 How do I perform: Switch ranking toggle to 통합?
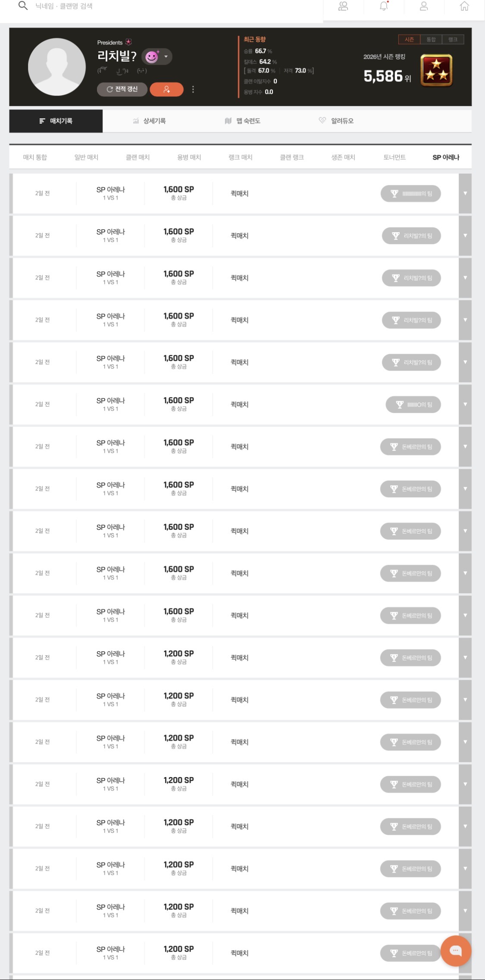431,40
